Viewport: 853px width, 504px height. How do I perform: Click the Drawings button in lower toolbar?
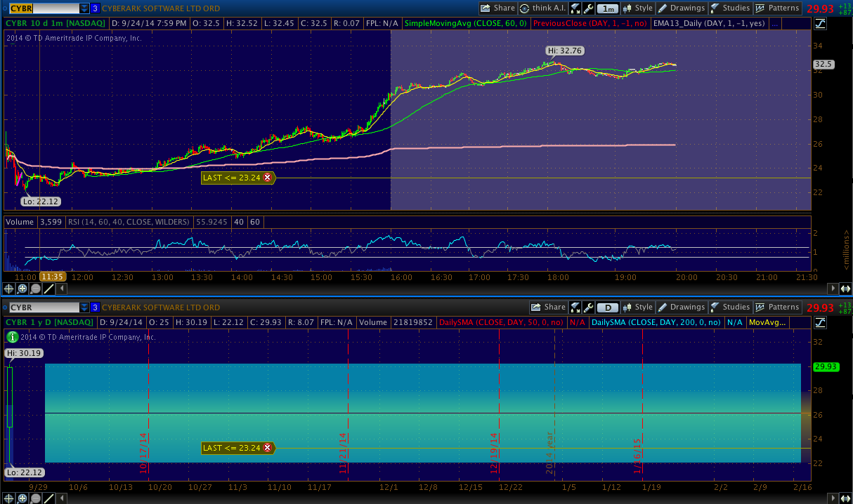pyautogui.click(x=682, y=307)
